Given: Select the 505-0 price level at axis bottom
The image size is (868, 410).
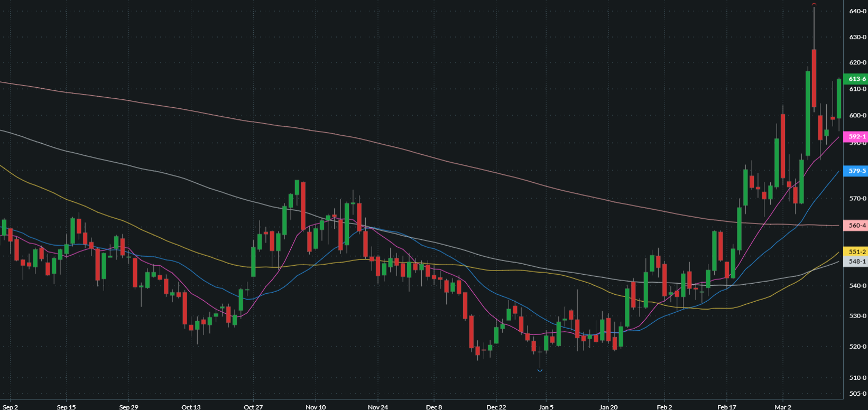Looking at the screenshot, I should 857,394.
